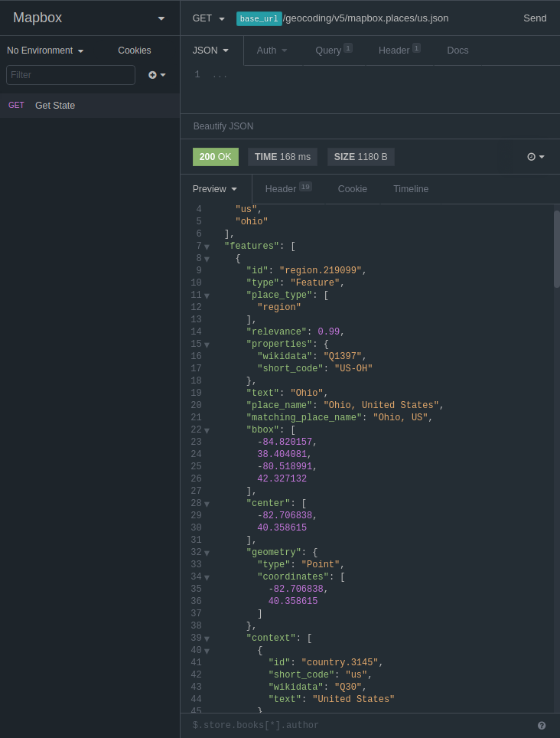
Task: Click the 200 OK status badge
Action: (215, 157)
